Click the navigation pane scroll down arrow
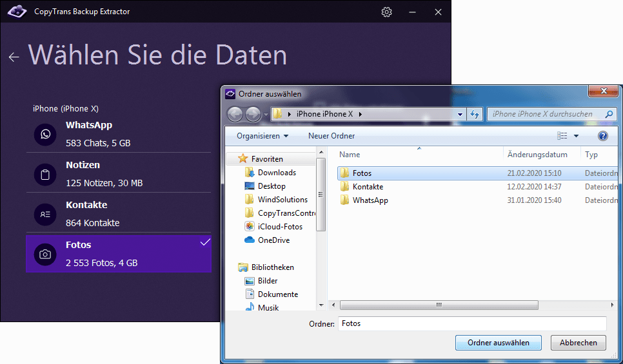Viewport: 623px width, 364px height. tap(321, 305)
